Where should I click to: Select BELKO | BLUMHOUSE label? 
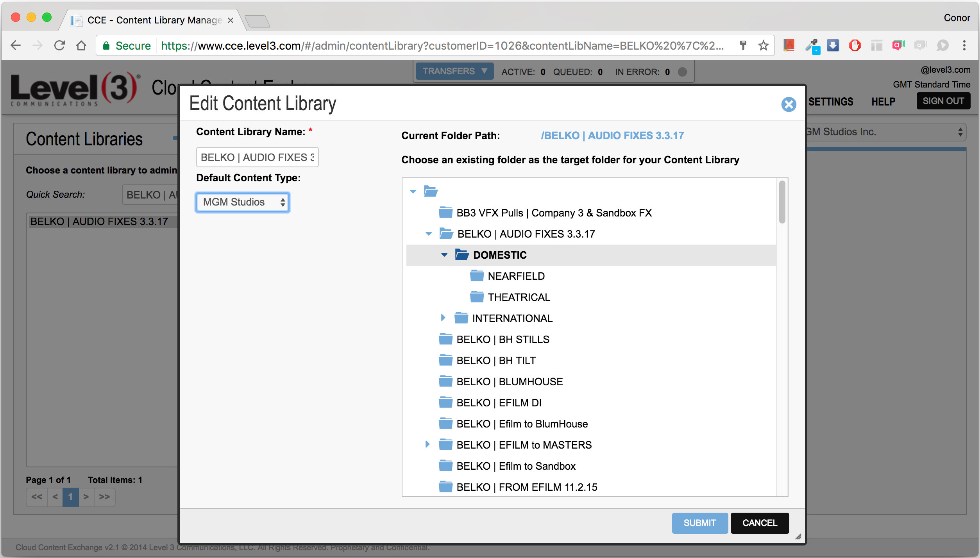(x=510, y=382)
